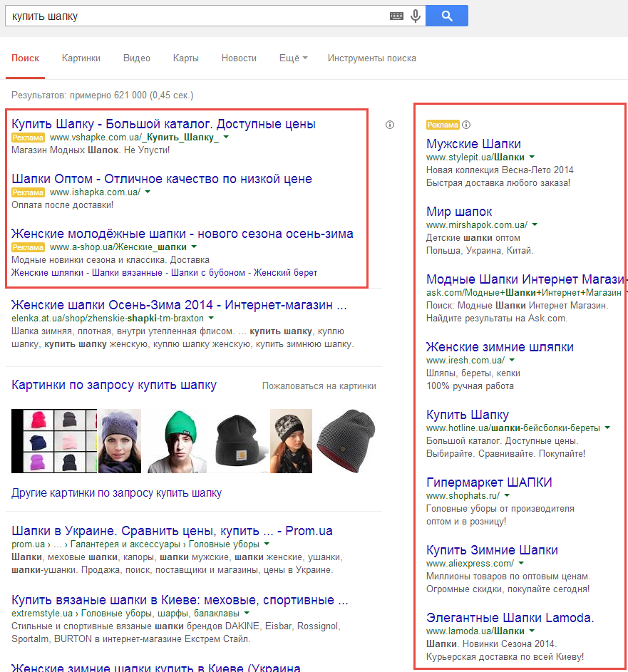Click sitelink Шапки вязанные
Viewport: 628px width, 672px height.
pyautogui.click(x=128, y=272)
